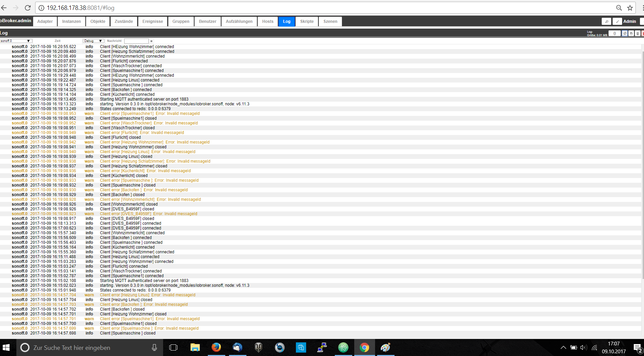Reload the page with the browser refresh icon

click(28, 8)
